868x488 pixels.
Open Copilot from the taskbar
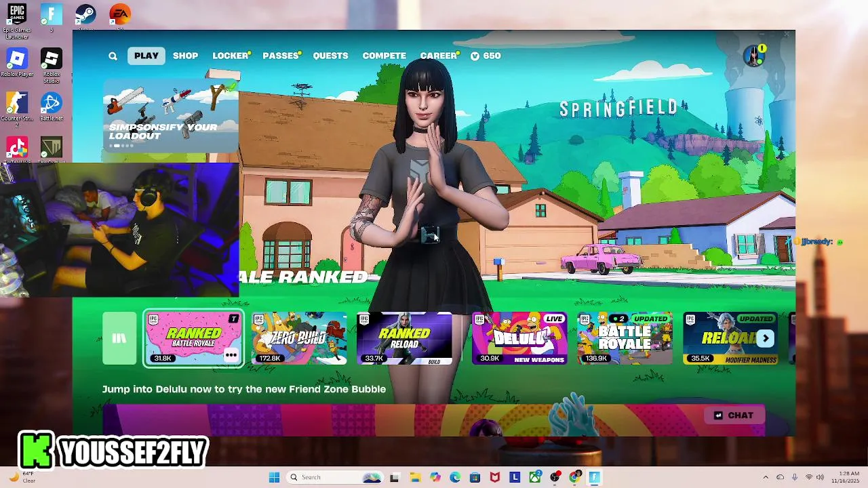(x=435, y=477)
